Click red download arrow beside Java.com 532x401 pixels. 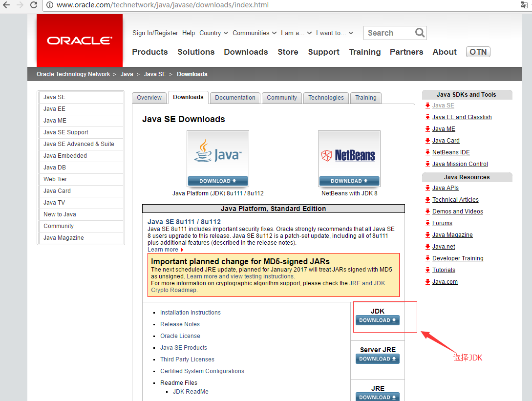click(x=427, y=282)
